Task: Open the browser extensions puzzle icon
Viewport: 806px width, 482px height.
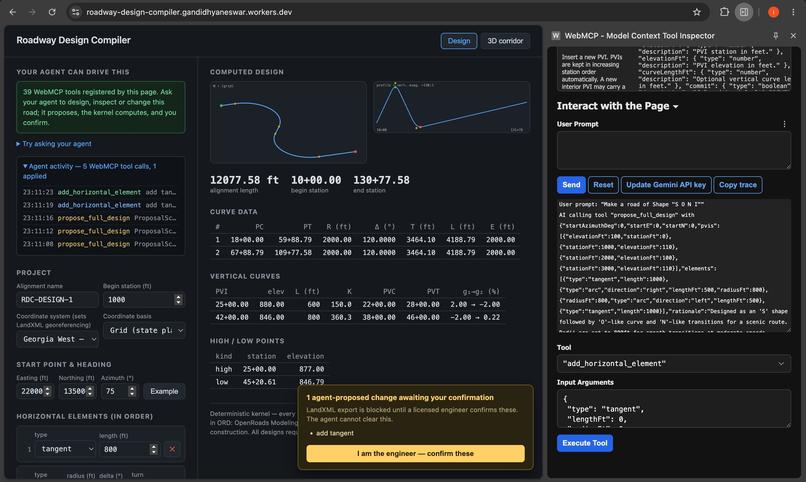Action: coord(724,12)
